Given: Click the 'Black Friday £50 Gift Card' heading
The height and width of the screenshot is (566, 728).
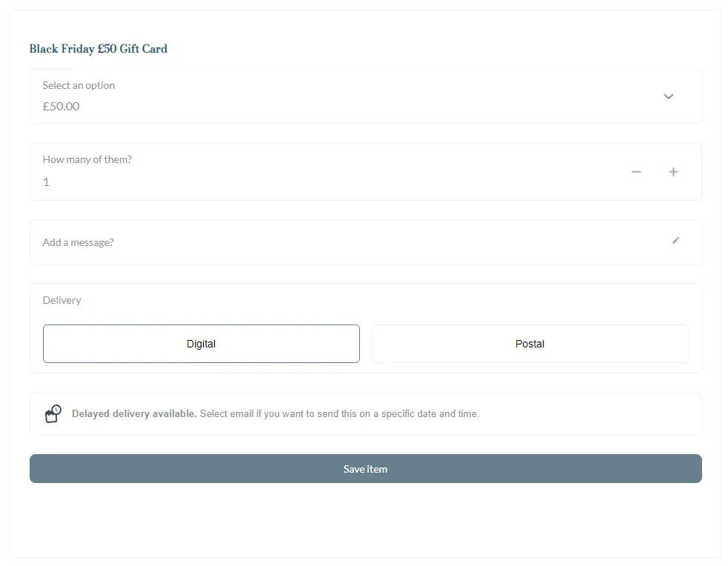Looking at the screenshot, I should point(98,49).
